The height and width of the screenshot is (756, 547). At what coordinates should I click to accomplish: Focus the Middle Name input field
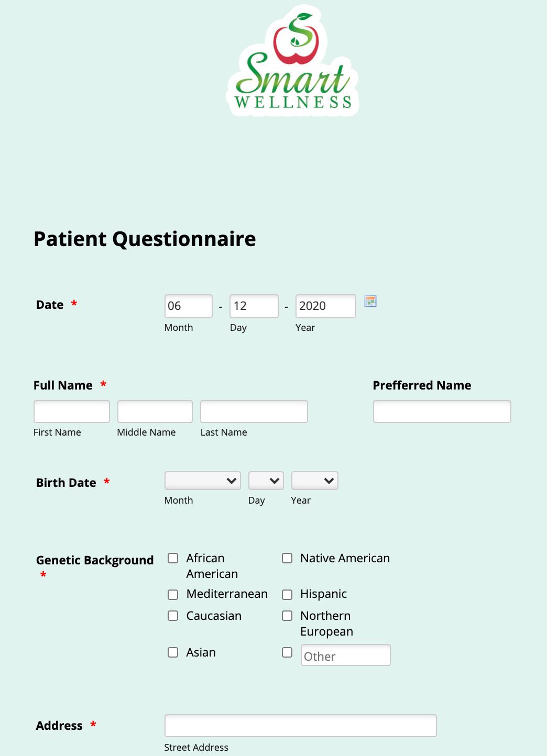pyautogui.click(x=155, y=412)
